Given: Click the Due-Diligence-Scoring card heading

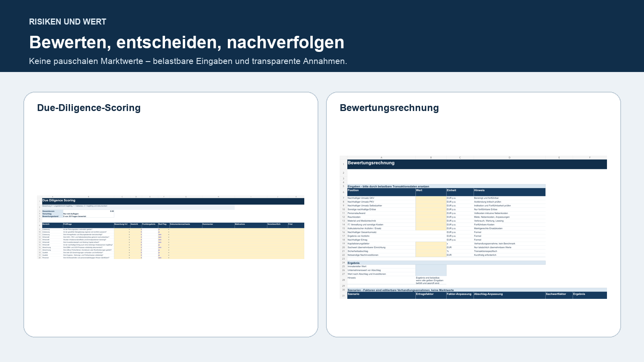Looking at the screenshot, I should click(89, 108).
